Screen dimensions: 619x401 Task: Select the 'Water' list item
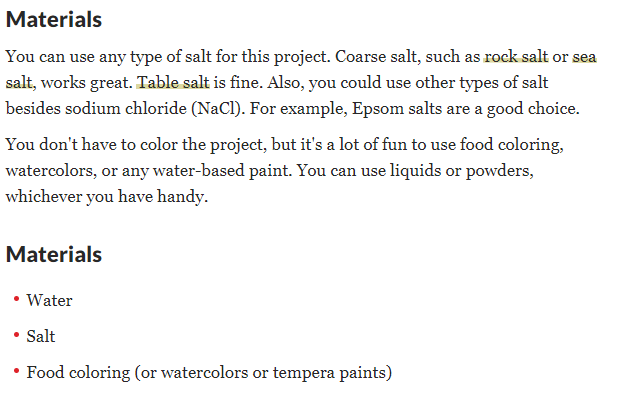point(49,300)
